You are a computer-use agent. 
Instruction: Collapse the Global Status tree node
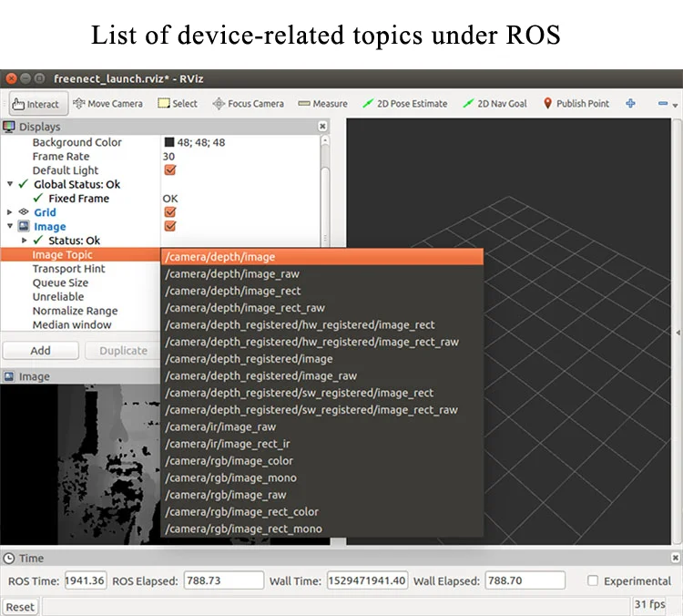point(10,184)
